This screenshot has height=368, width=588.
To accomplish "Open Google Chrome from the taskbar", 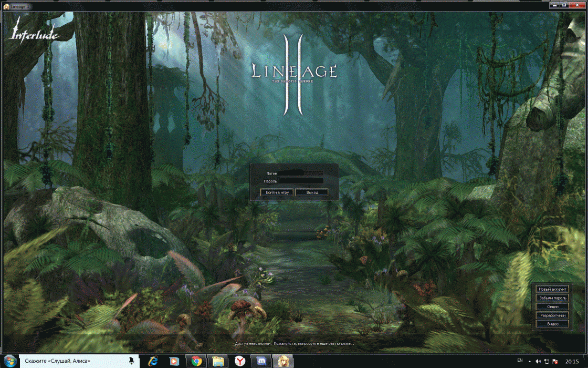I will tap(197, 361).
